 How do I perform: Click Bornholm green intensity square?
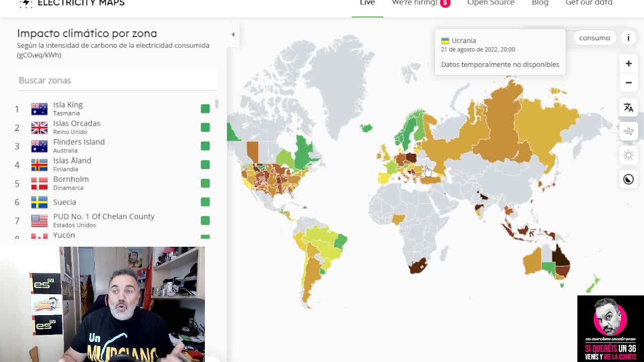[x=205, y=183]
